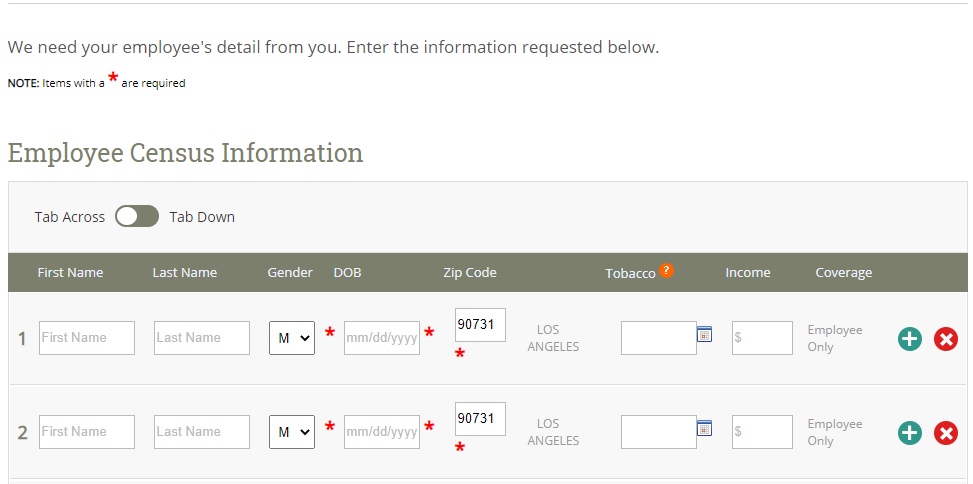
Task: Click the red remove icon on row 1
Action: tap(946, 339)
